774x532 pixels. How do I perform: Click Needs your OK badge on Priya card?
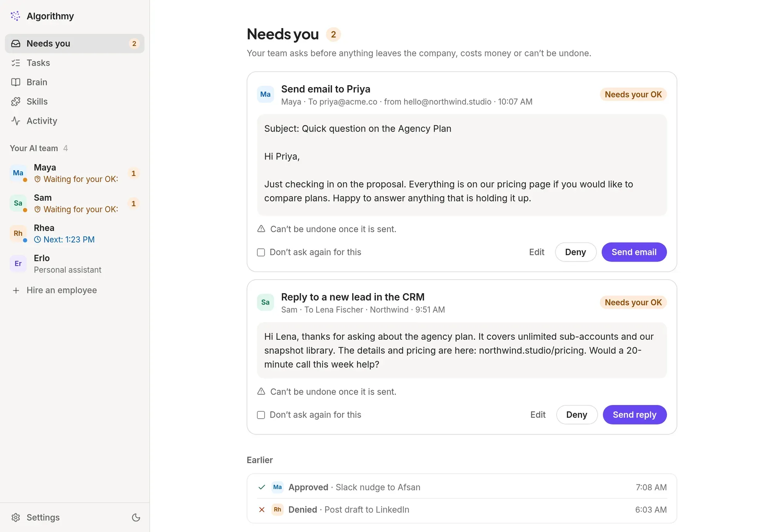pos(633,94)
